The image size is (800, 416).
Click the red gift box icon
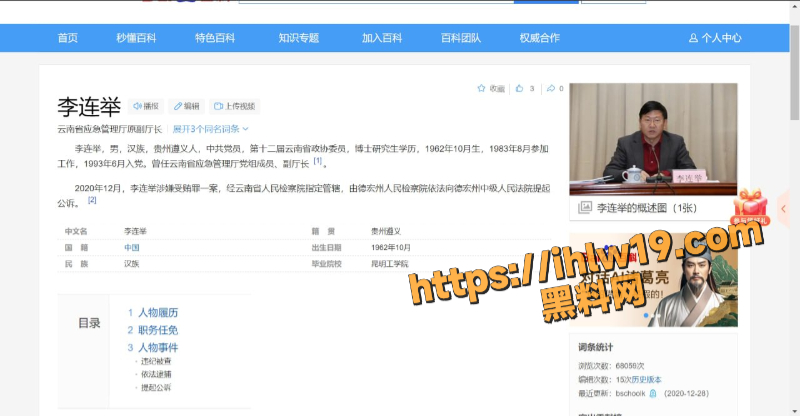pyautogui.click(x=751, y=207)
